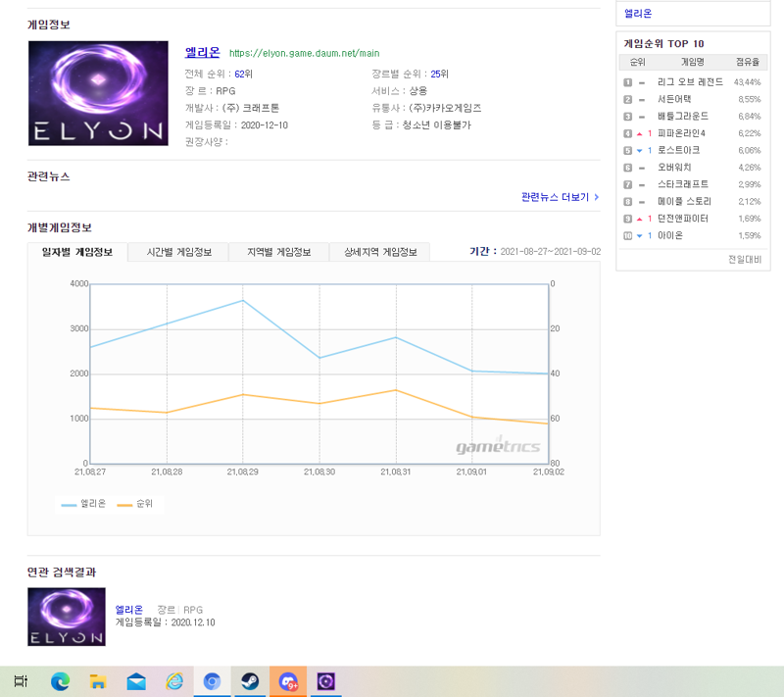Click the arrow after 관련뉴스 더보기
The height and width of the screenshot is (697, 784).
(x=597, y=197)
